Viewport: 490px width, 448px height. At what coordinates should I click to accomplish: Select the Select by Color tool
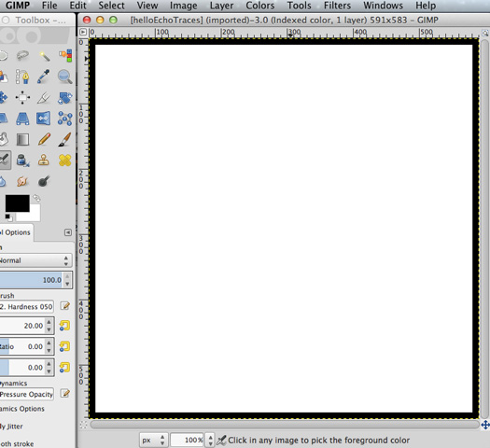point(65,56)
